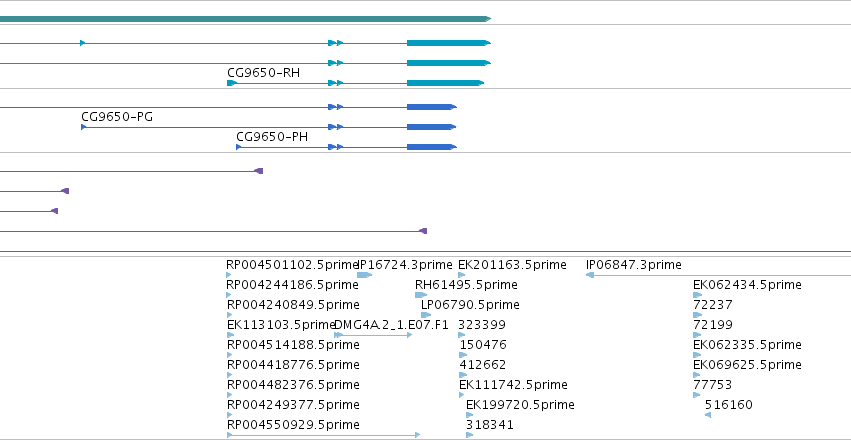Click the IP16724.3prime EST label
This screenshot has height=440, width=851.
[405, 265]
